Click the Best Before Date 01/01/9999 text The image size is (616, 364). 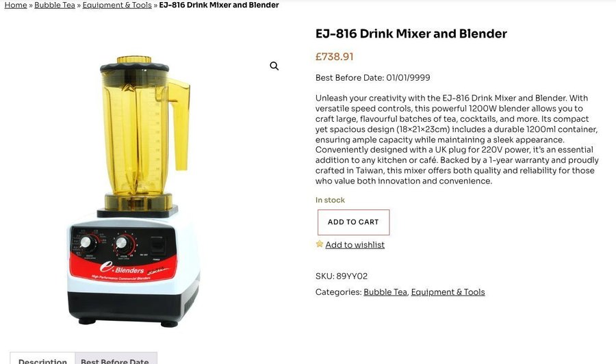pos(372,78)
